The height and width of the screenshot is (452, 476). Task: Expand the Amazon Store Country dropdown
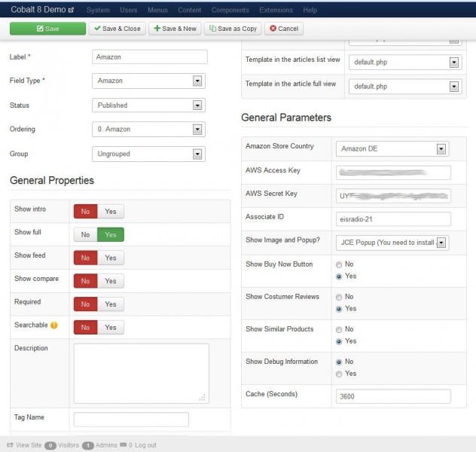(392, 149)
